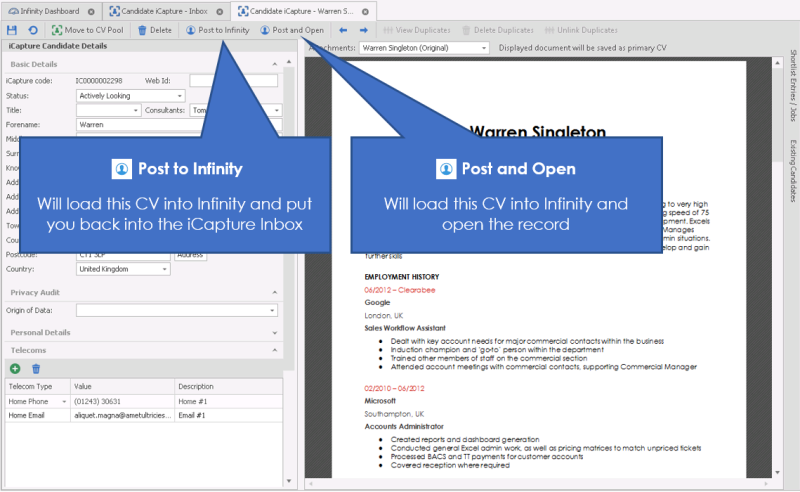This screenshot has width=800, height=492.
Task: Add a telecom with green plus icon
Action: click(x=15, y=369)
